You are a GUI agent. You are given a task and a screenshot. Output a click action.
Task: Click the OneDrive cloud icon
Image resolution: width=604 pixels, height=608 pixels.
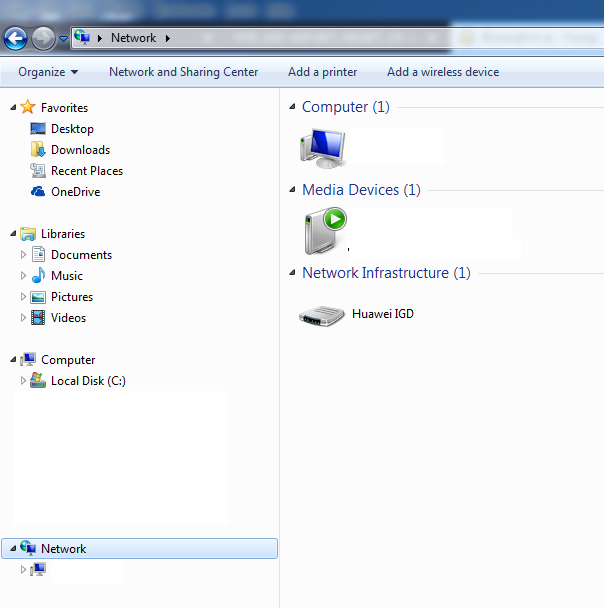pos(38,192)
